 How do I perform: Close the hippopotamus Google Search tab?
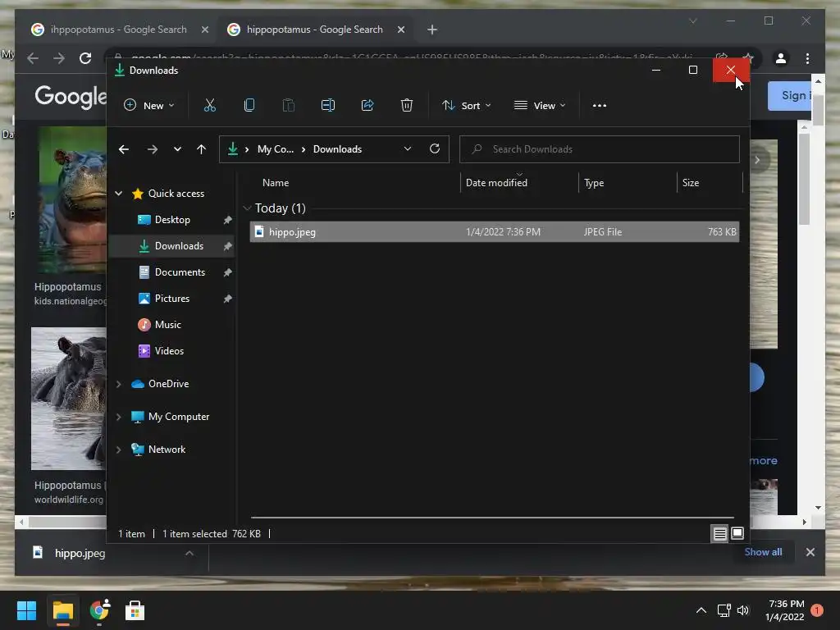[400, 30]
